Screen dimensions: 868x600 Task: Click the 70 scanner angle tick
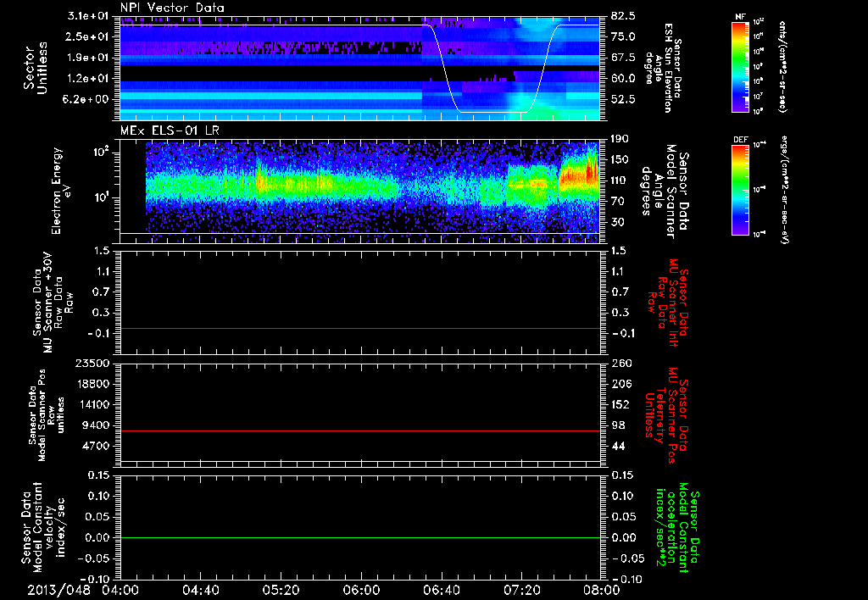(620, 202)
